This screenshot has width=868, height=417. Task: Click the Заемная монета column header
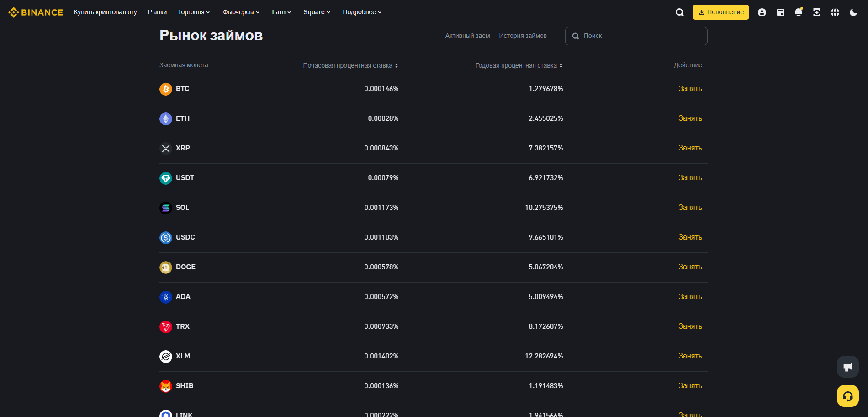pos(184,65)
